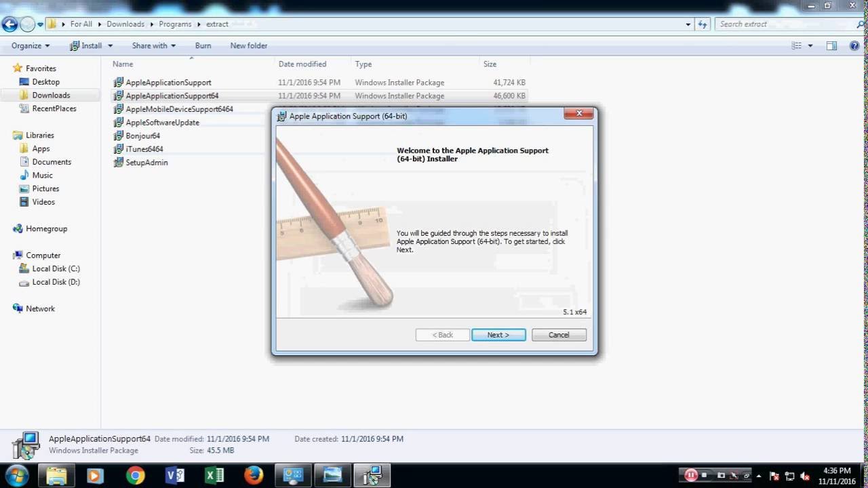The height and width of the screenshot is (488, 868).
Task: Cancel the Apple Application Support installer
Action: [559, 335]
